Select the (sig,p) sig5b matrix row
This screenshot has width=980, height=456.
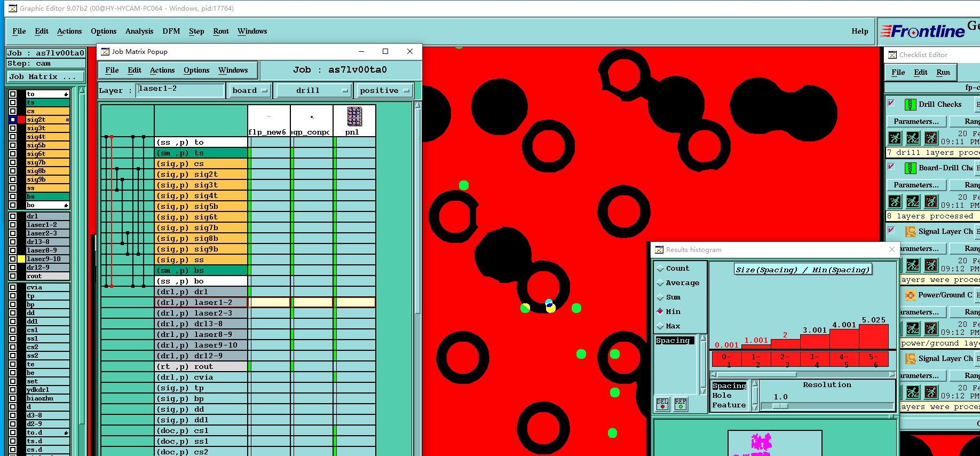coord(201,207)
